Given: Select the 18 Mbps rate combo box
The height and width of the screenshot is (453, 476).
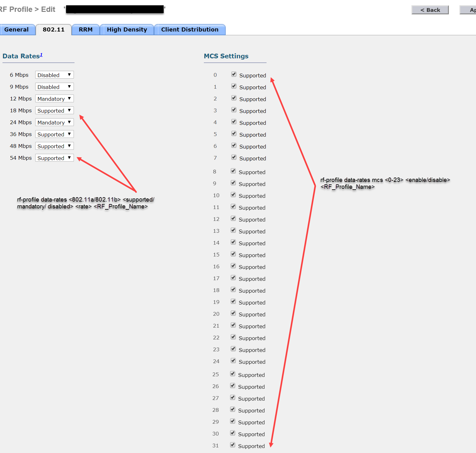Looking at the screenshot, I should click(x=54, y=110).
